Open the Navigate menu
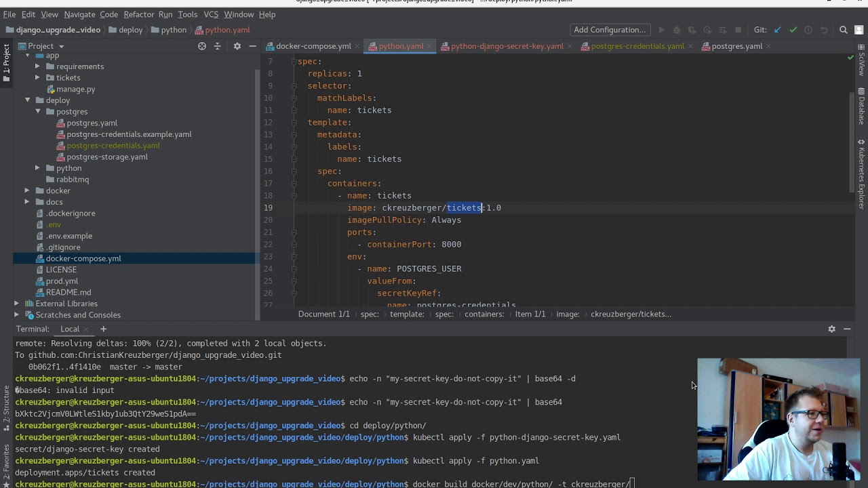This screenshot has height=488, width=868. (x=79, y=14)
